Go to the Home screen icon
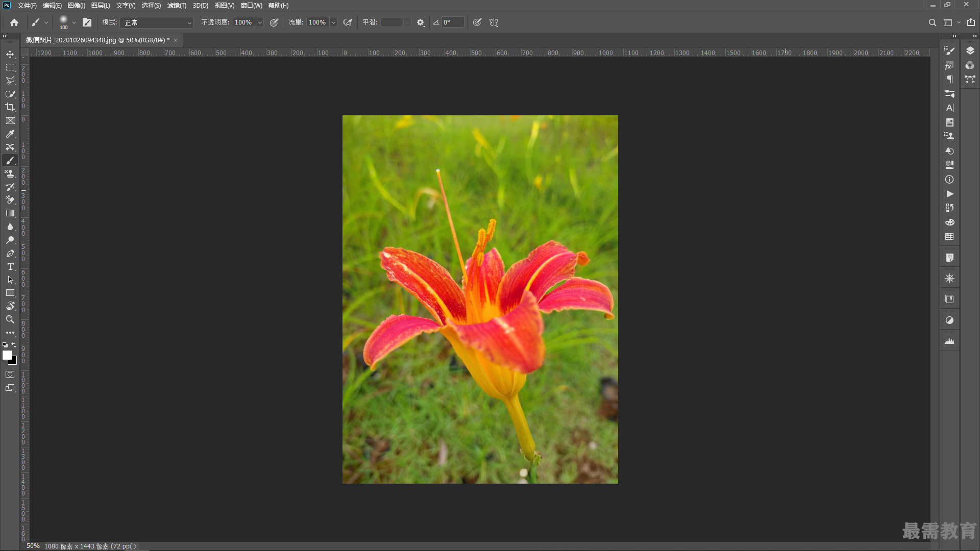Image resolution: width=980 pixels, height=551 pixels. [14, 22]
